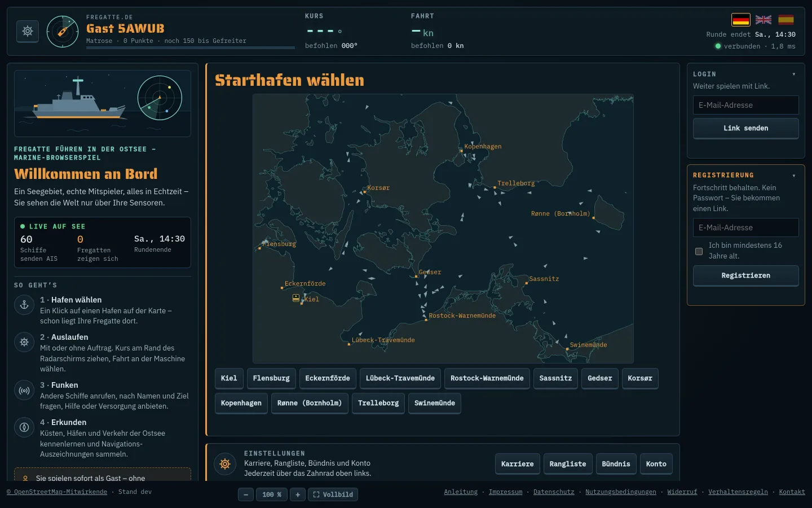Image resolution: width=812 pixels, height=508 pixels.
Task: Click the Registrieren button
Action: pyautogui.click(x=745, y=275)
